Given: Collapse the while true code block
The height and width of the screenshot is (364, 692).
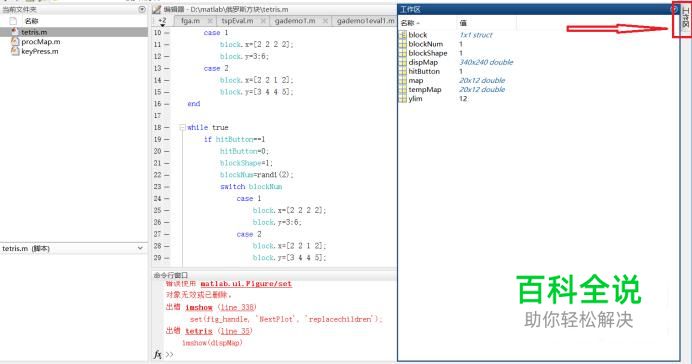Looking at the screenshot, I should (182, 128).
